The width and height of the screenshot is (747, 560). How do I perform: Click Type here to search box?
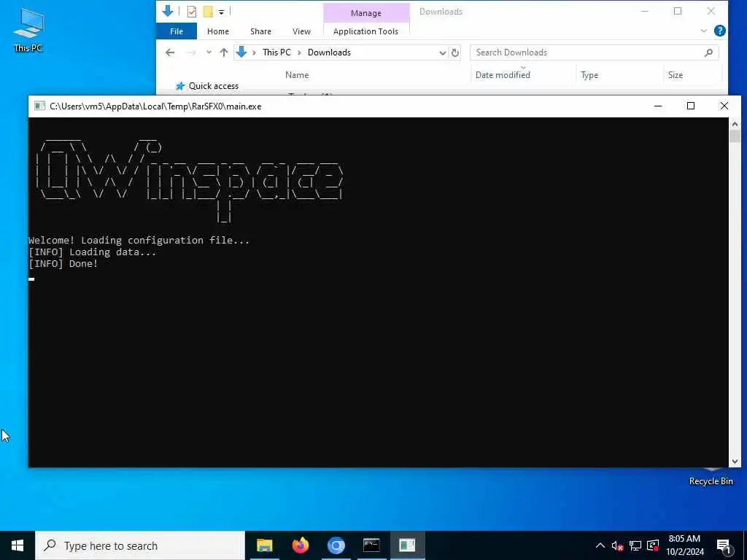(x=140, y=545)
